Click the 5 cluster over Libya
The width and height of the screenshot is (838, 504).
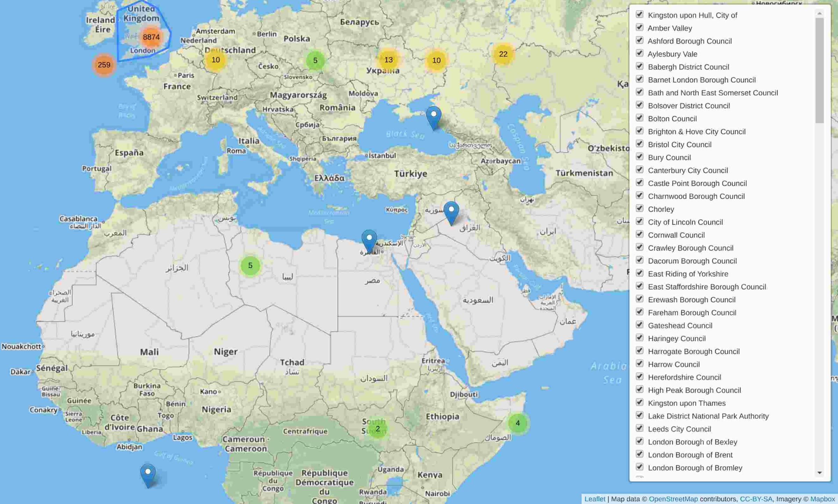click(x=250, y=265)
